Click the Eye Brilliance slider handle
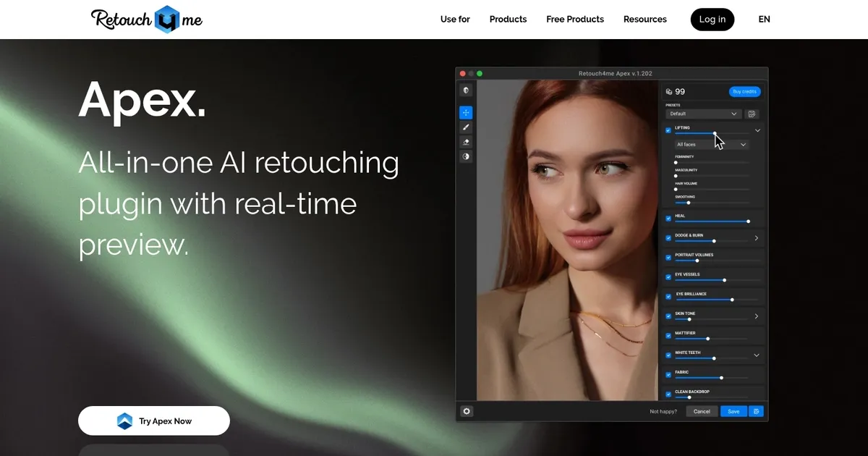The width and height of the screenshot is (868, 456). click(x=732, y=300)
